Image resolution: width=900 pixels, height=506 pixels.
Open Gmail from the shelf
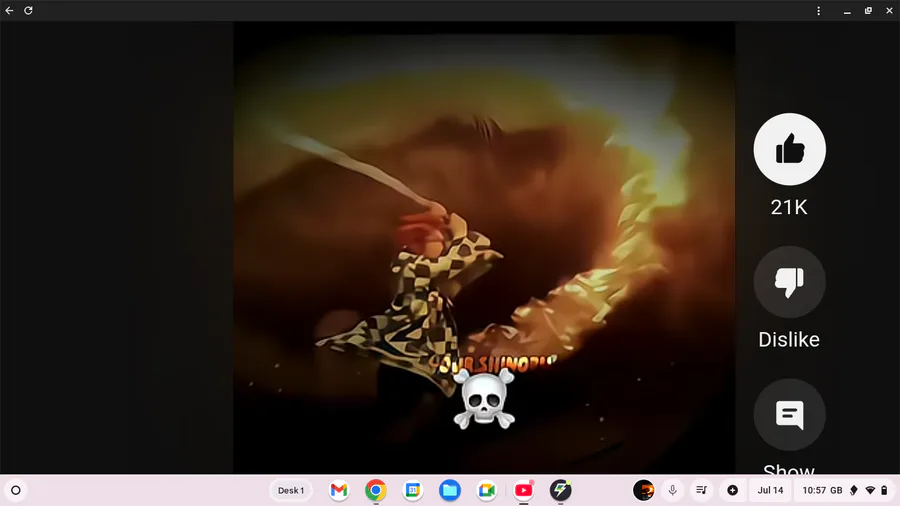pos(339,490)
